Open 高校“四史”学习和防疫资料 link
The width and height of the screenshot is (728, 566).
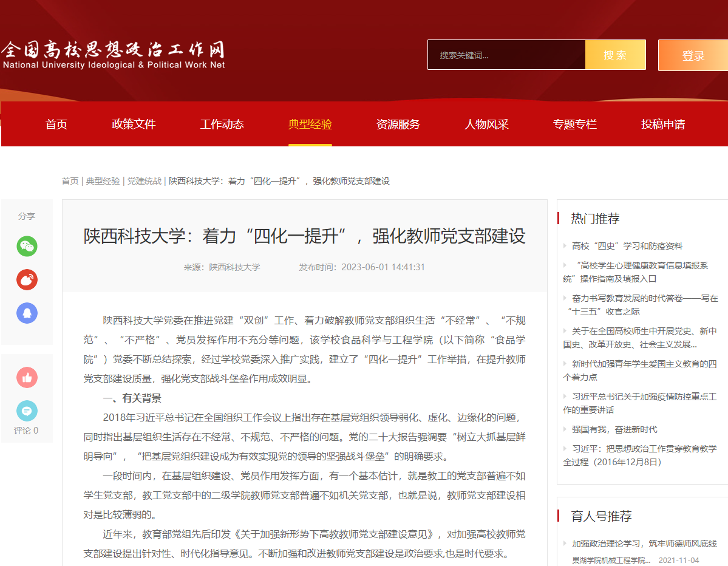(627, 246)
